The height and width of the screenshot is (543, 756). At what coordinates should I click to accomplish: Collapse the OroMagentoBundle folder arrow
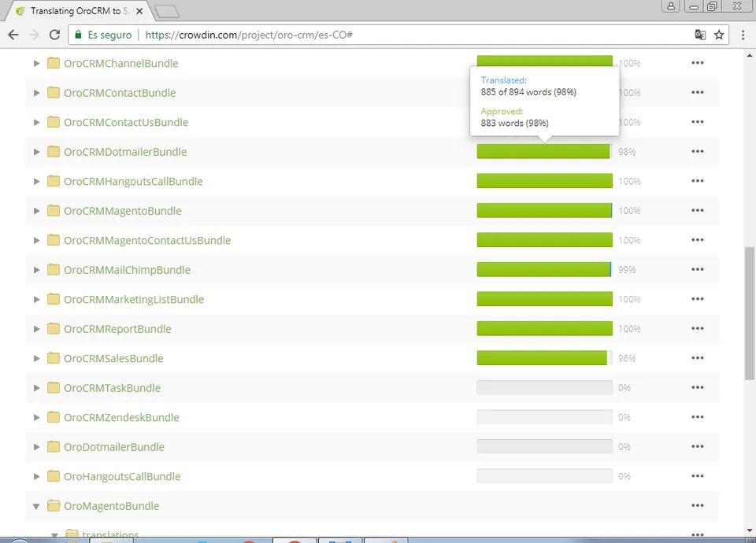pos(36,506)
